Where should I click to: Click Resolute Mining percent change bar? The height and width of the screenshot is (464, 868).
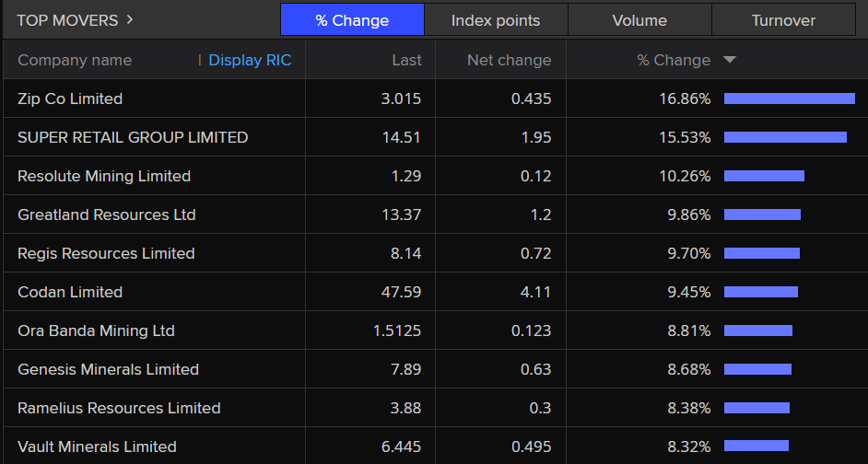pyautogui.click(x=764, y=176)
